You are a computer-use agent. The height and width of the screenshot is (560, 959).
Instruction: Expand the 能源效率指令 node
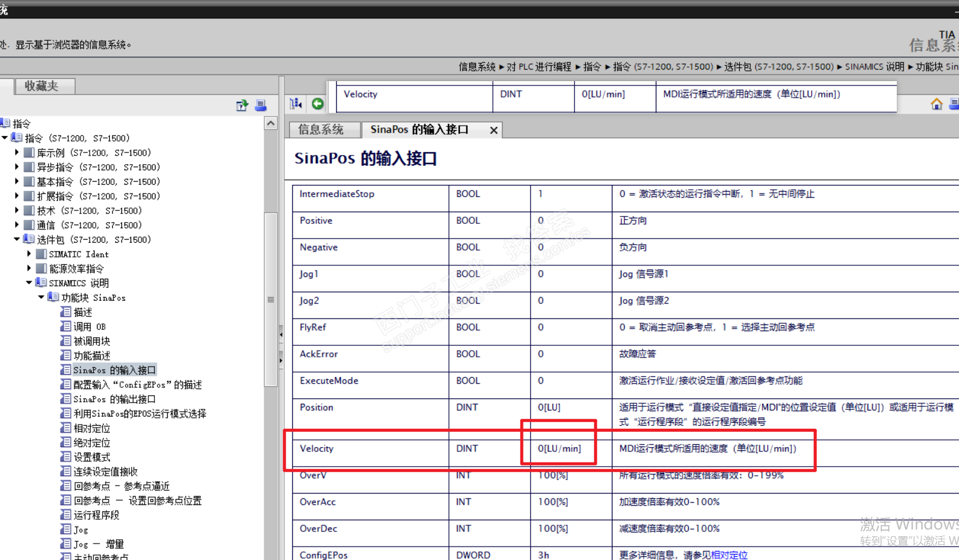pos(29,268)
